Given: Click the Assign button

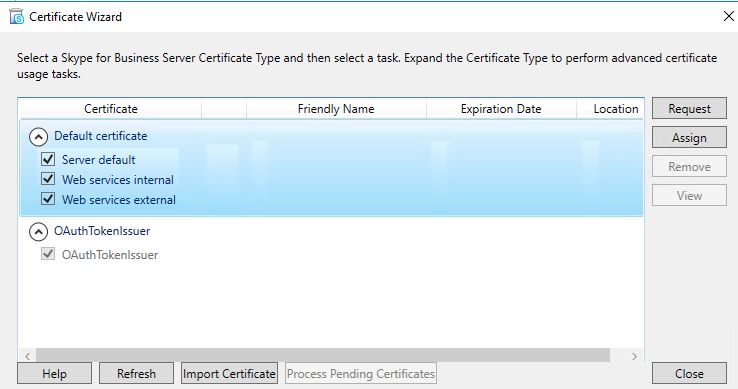Looking at the screenshot, I should coord(689,138).
